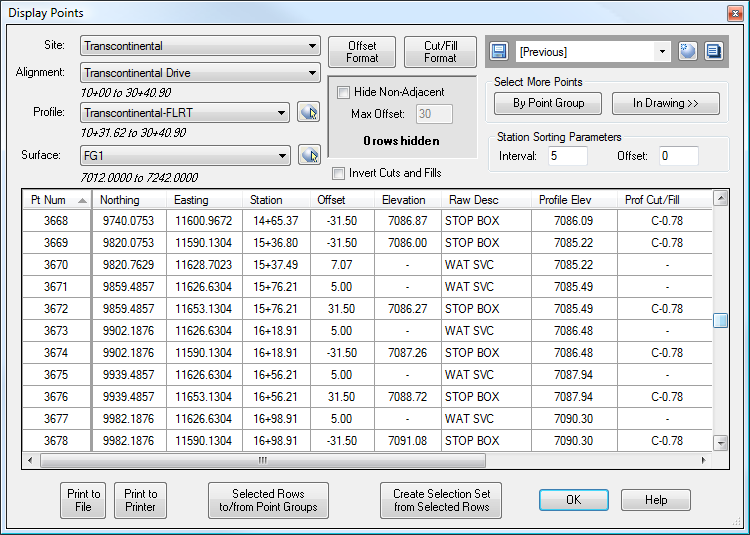This screenshot has width=750, height=535.
Task: Click Print to File button
Action: pyautogui.click(x=83, y=500)
